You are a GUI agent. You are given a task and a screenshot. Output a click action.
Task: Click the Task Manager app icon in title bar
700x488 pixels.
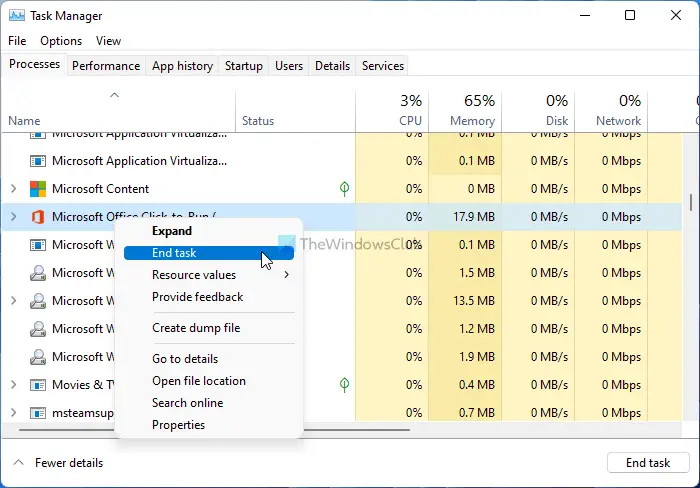(x=17, y=16)
